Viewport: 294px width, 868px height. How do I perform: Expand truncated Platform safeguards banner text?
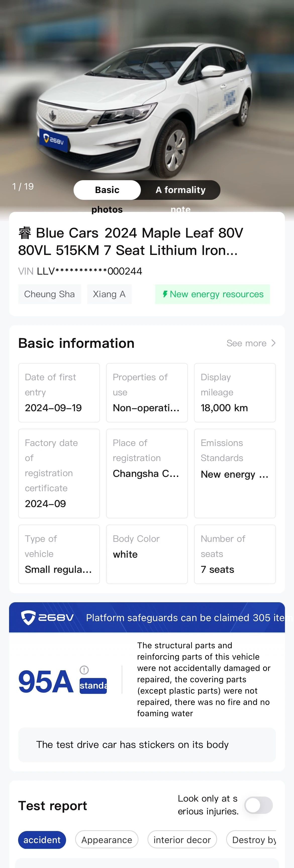(185, 618)
